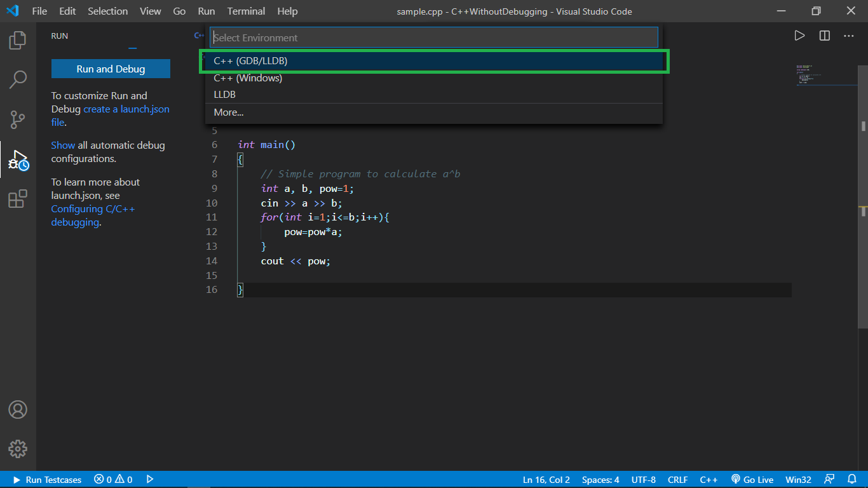Image resolution: width=868 pixels, height=488 pixels.
Task: Click the closing brace on line 16
Action: [x=240, y=290]
